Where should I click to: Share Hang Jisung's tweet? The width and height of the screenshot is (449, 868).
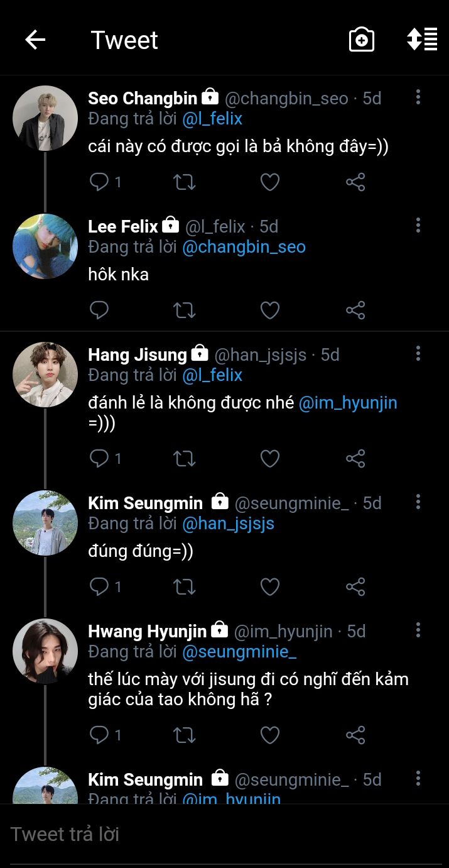click(x=355, y=459)
